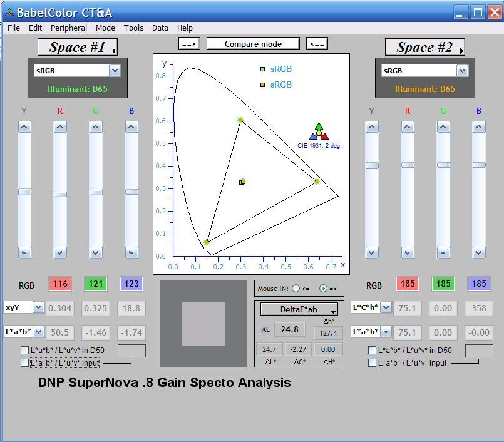Screen dimensions: 504x442
Task: Click the RGB triangle chromaticity icon in graph
Action: [x=319, y=131]
